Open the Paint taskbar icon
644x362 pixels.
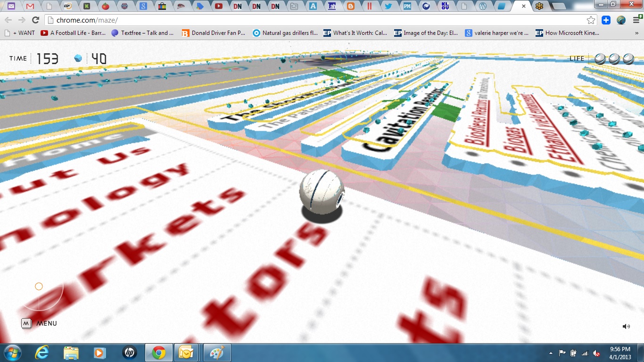coord(216,353)
